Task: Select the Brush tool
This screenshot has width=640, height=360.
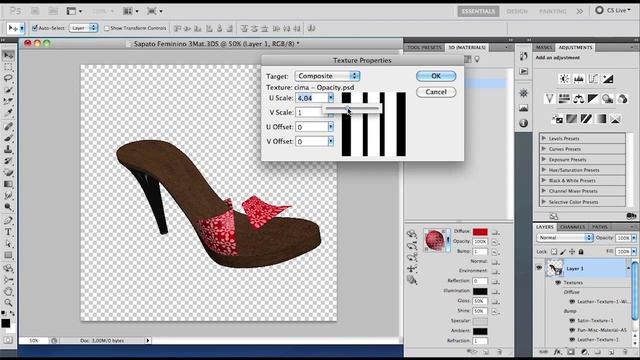Action: [x=8, y=138]
